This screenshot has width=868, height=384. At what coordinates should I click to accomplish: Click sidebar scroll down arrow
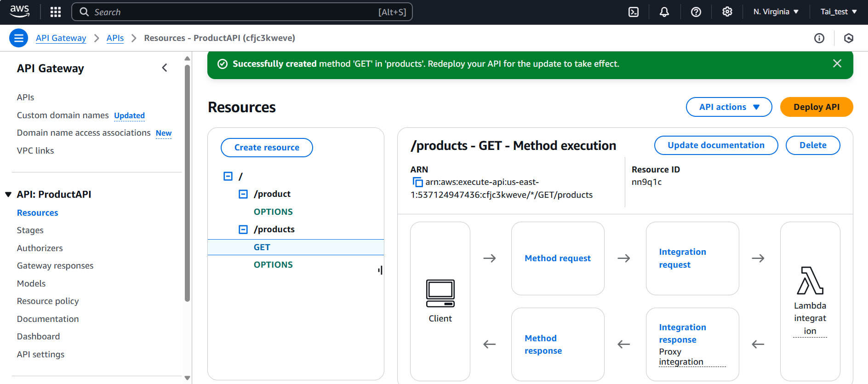click(x=187, y=378)
